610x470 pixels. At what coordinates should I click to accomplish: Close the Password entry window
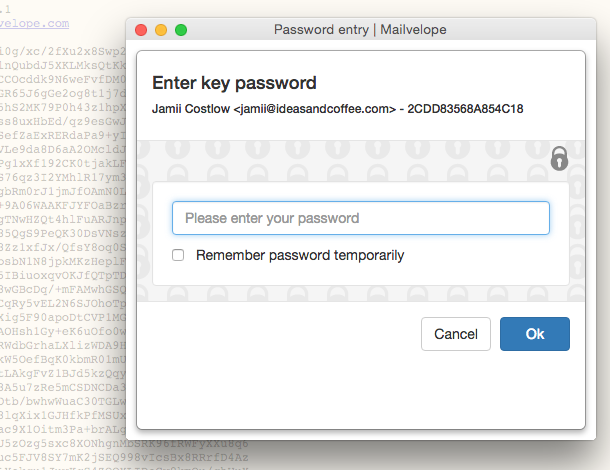[141, 30]
